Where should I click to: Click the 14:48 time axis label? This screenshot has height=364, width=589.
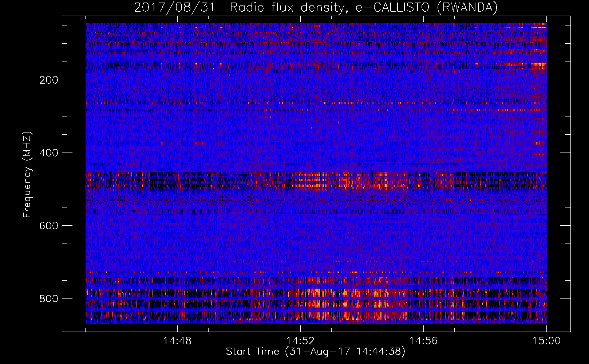pyautogui.click(x=177, y=341)
